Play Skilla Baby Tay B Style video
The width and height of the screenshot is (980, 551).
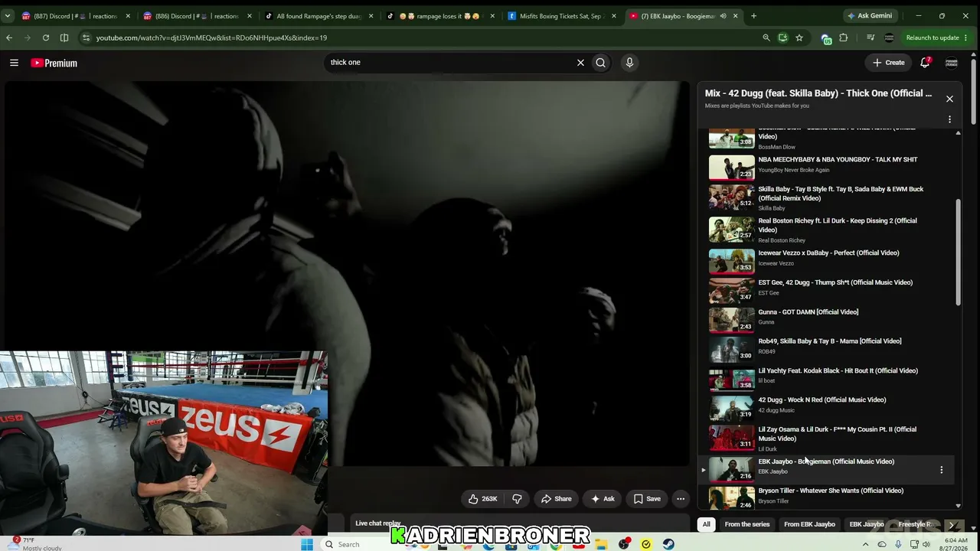(827, 198)
